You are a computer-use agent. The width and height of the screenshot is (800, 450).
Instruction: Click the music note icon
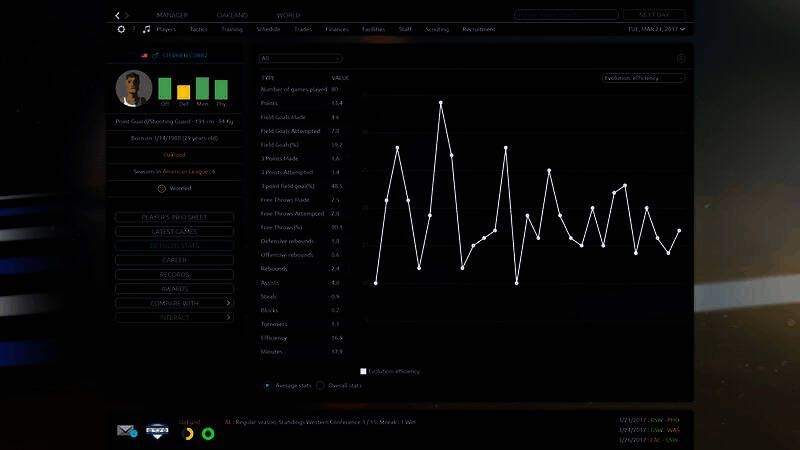145,29
